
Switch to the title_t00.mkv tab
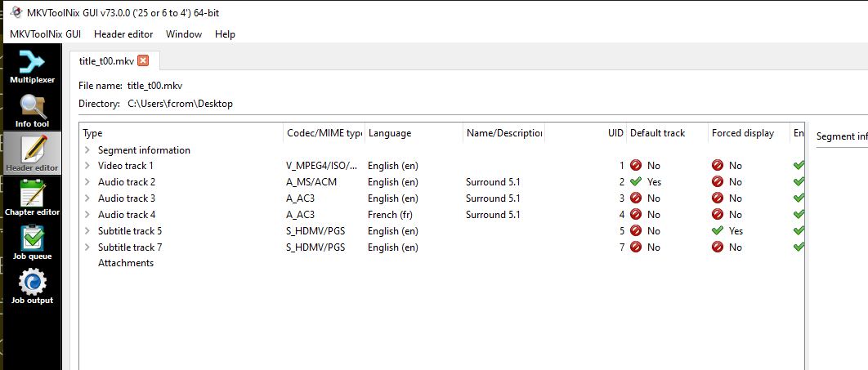(x=107, y=61)
